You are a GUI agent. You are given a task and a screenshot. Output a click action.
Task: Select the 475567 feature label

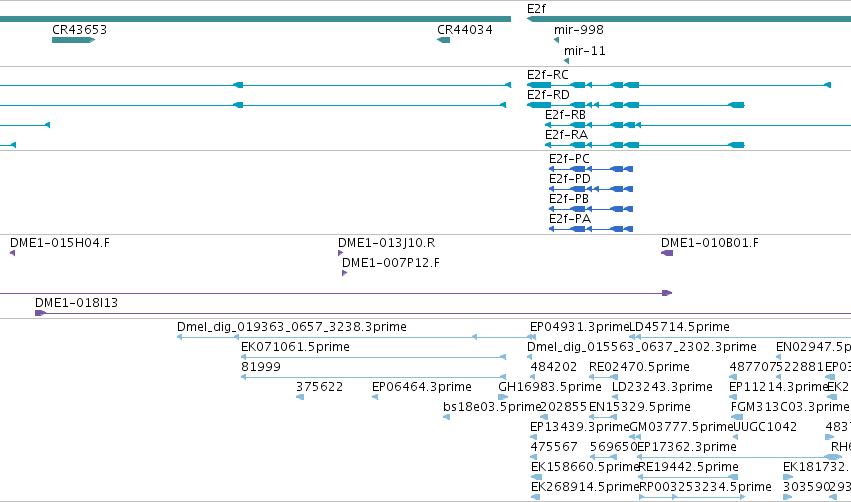[554, 448]
